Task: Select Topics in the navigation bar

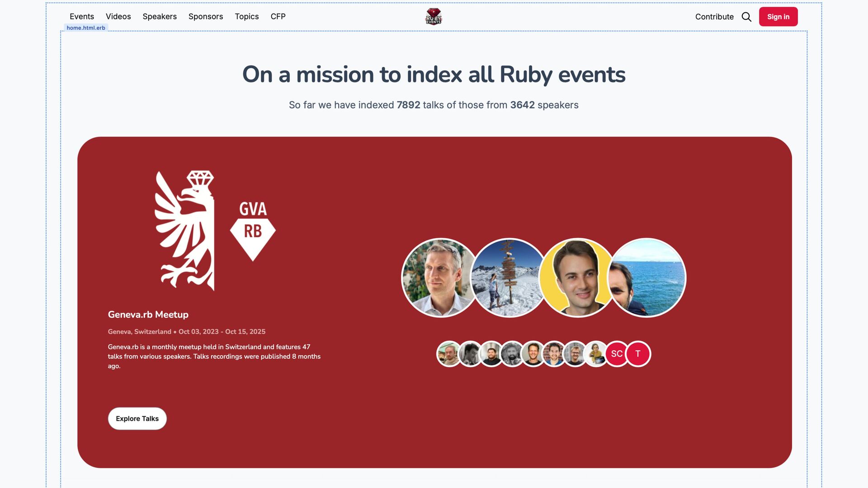Action: (x=246, y=17)
